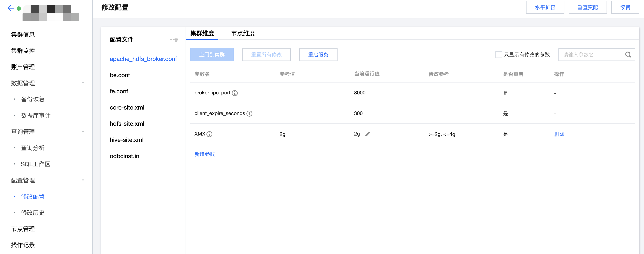Image resolution: width=644 pixels, height=254 pixels.
Task: Click the info icon beside broker_ipc_port
Action: tap(235, 93)
